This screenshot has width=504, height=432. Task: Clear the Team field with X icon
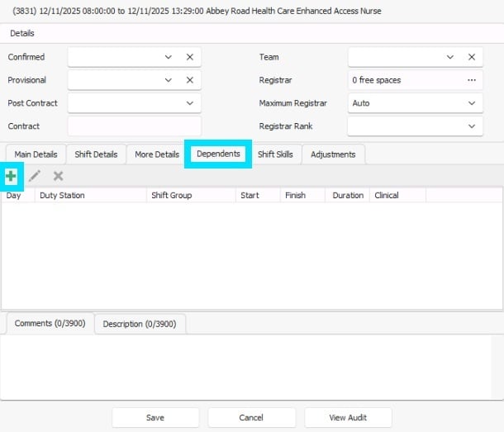pyautogui.click(x=472, y=57)
